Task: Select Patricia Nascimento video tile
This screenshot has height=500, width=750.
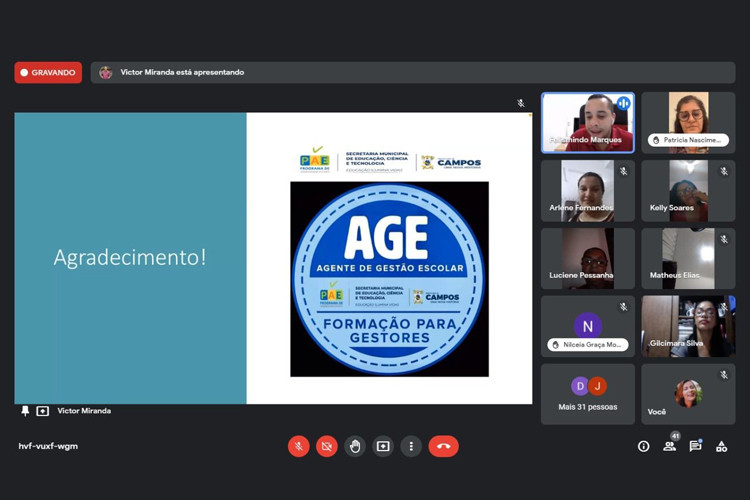Action: [x=688, y=123]
